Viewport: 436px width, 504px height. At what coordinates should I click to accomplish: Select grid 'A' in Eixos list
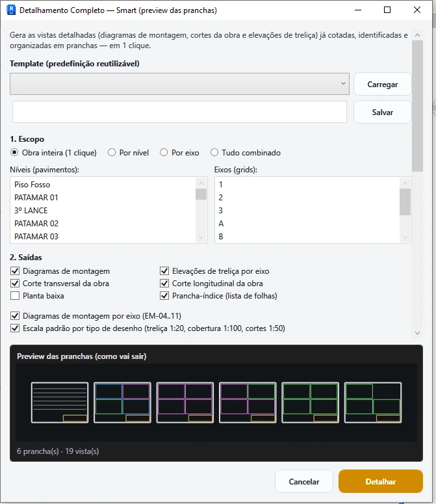[307, 224]
